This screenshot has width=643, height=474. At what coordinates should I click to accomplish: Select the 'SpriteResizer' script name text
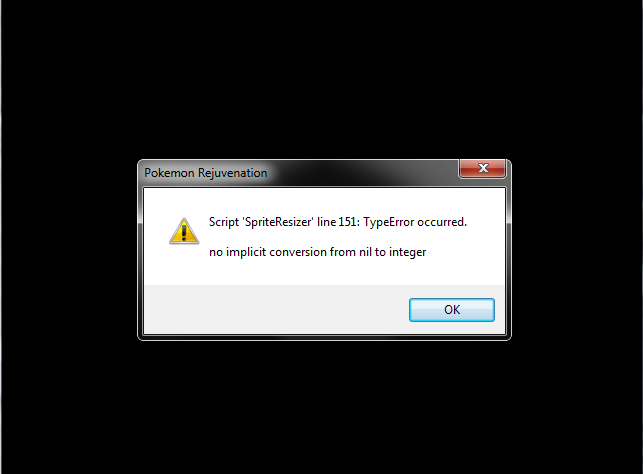click(x=278, y=222)
